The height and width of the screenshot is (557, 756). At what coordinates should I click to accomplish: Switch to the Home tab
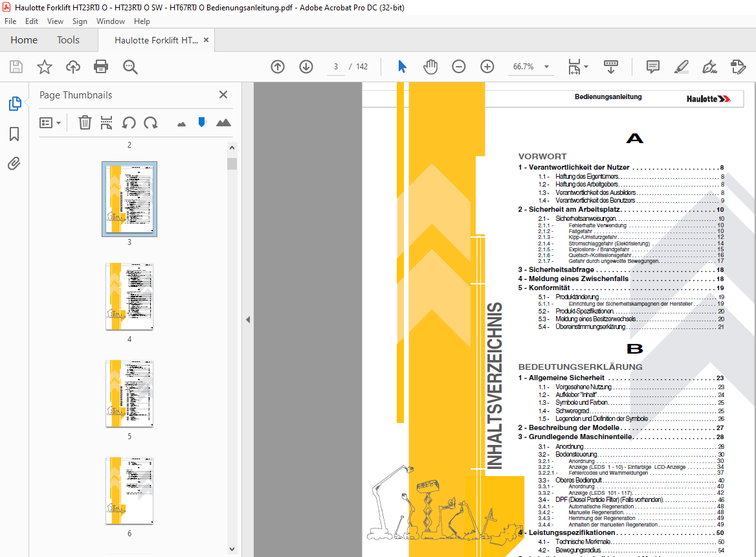(24, 40)
